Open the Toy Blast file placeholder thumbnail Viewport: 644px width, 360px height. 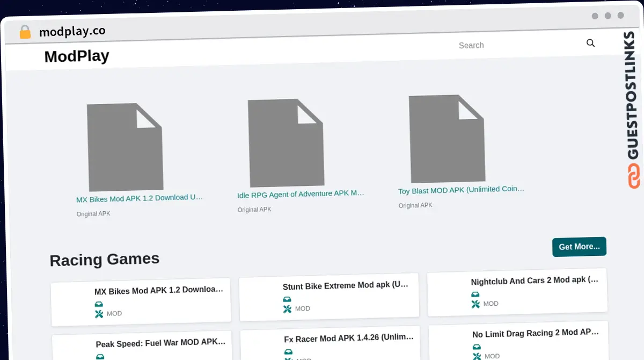coord(447,138)
